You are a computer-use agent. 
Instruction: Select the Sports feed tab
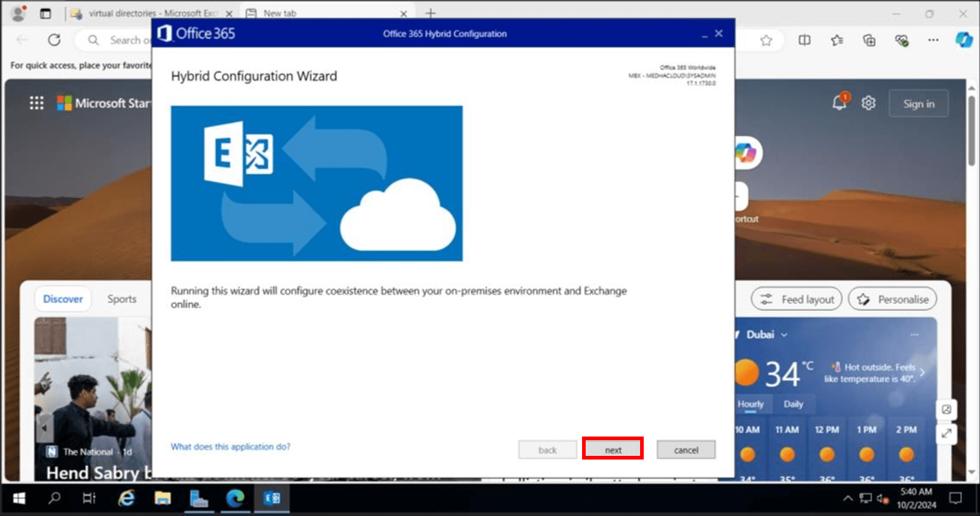tap(121, 299)
